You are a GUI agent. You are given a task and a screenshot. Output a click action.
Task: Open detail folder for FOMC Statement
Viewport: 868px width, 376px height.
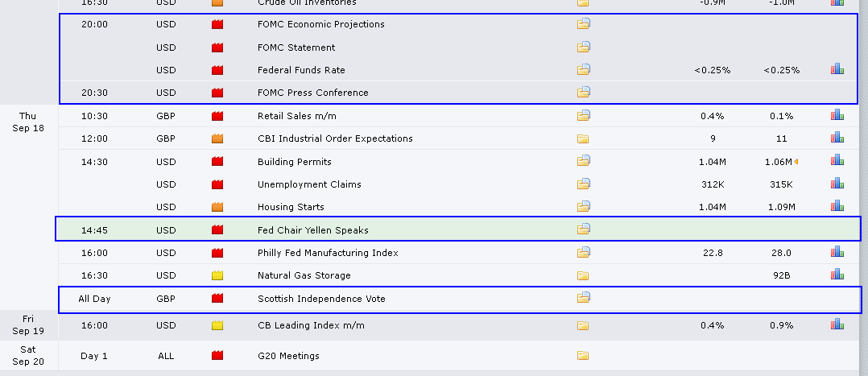[584, 47]
